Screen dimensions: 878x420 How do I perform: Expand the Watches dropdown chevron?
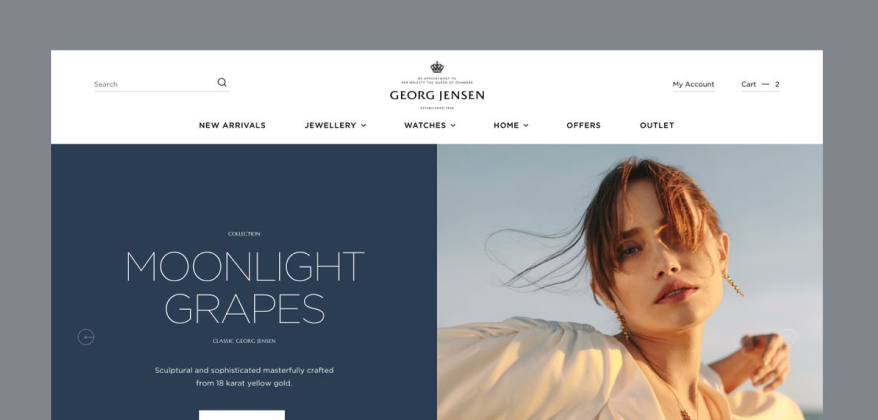click(453, 125)
